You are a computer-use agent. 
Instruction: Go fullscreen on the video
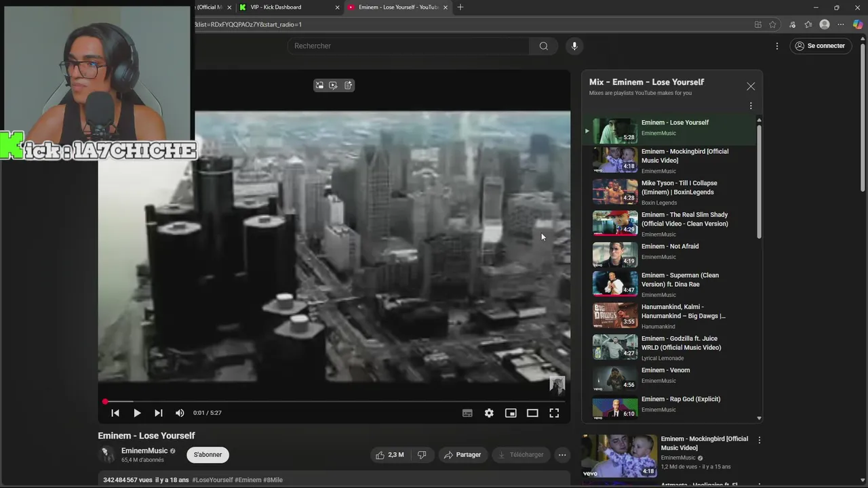tap(554, 413)
